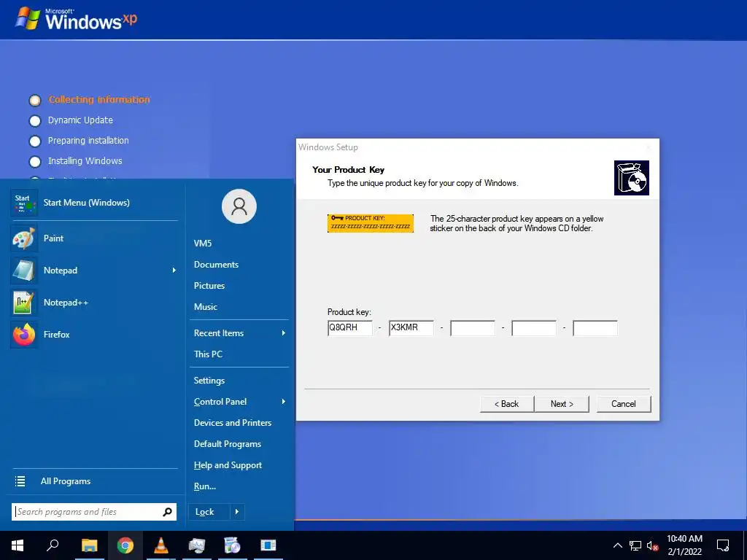Open File Explorer from the taskbar

[89, 545]
